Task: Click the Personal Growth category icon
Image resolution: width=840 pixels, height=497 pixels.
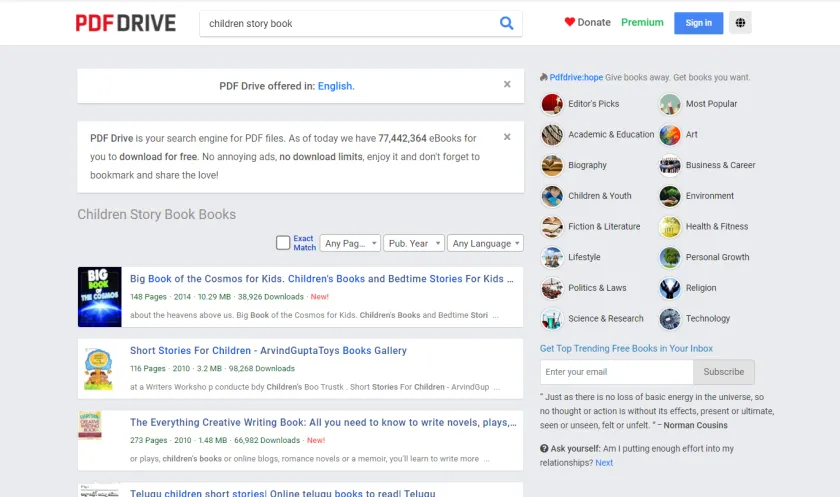Action: (x=670, y=257)
